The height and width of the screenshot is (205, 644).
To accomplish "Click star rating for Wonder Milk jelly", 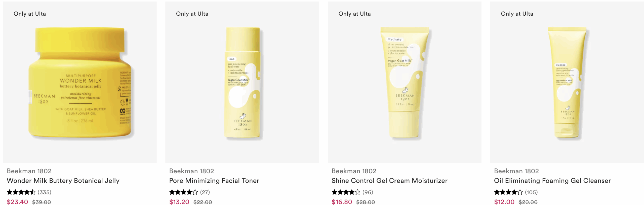I will pos(21,192).
